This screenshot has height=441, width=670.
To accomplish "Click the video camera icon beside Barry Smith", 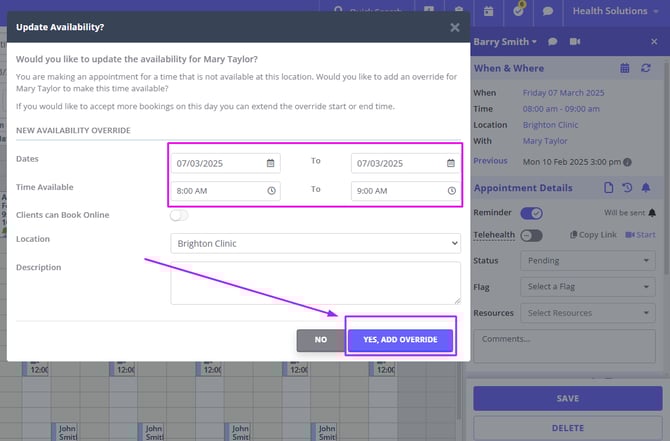I will 575,42.
